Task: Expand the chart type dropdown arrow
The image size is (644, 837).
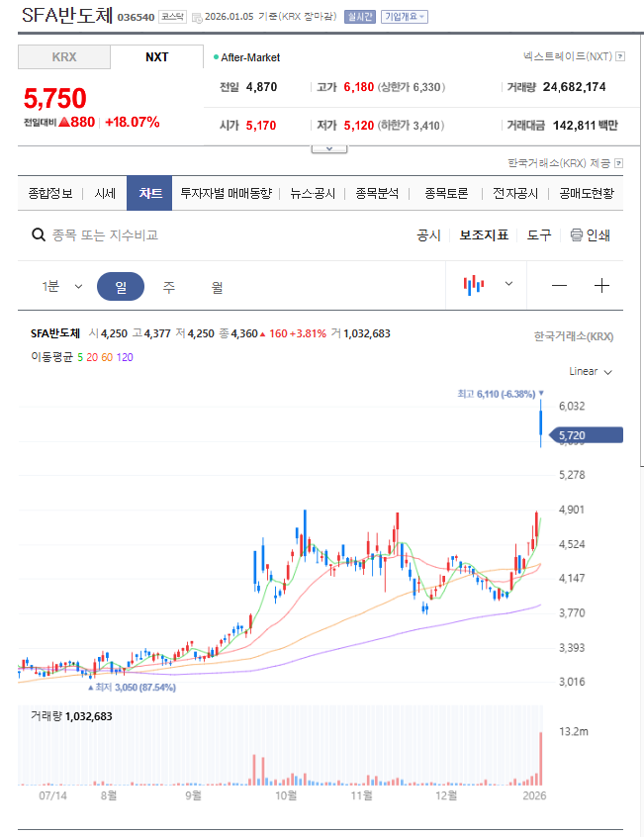Action: pyautogui.click(x=508, y=284)
